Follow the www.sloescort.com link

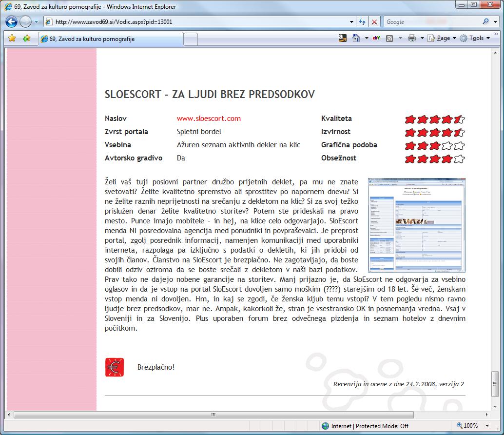[209, 119]
